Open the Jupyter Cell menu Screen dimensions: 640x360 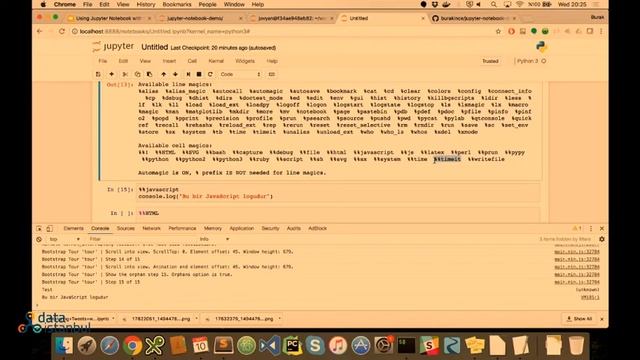click(x=192, y=61)
